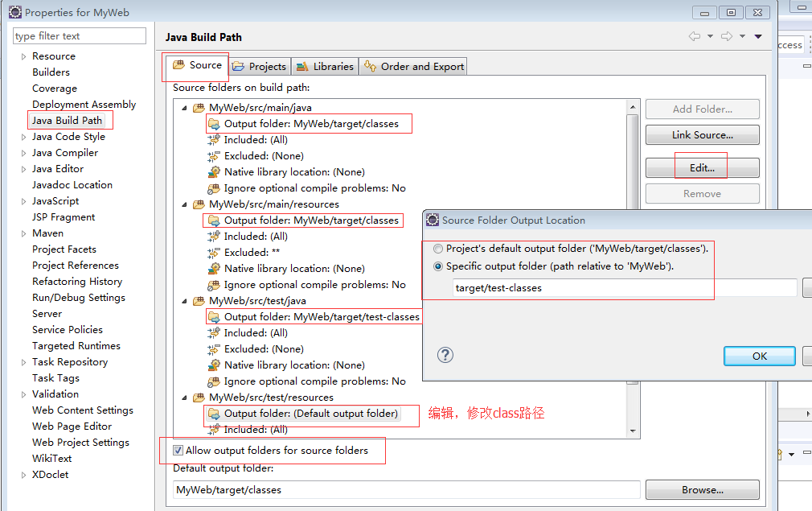Viewport: 812px width, 511px height.
Task: Click the Link Source... button
Action: tap(702, 135)
